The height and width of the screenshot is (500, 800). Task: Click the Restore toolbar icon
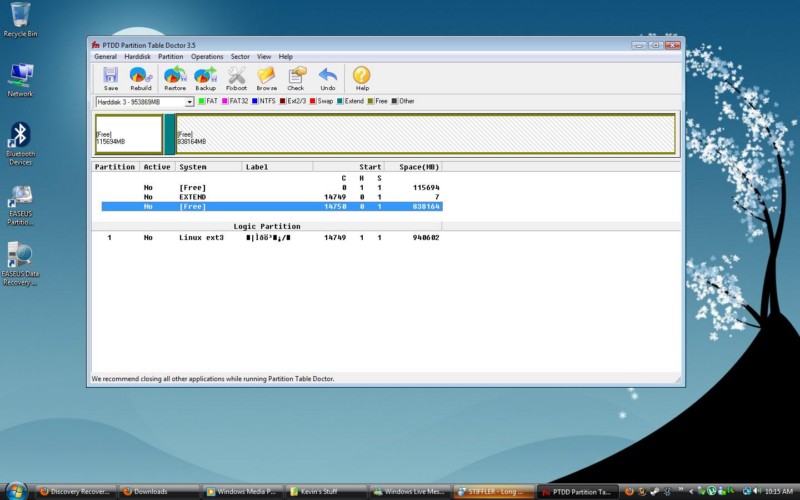(x=175, y=78)
